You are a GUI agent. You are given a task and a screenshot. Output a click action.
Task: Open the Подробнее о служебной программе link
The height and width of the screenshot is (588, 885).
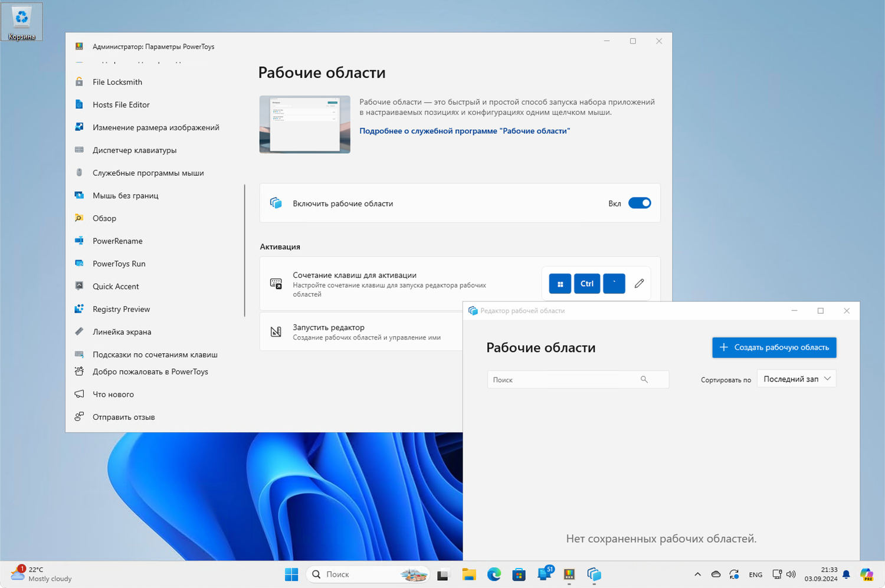point(465,131)
